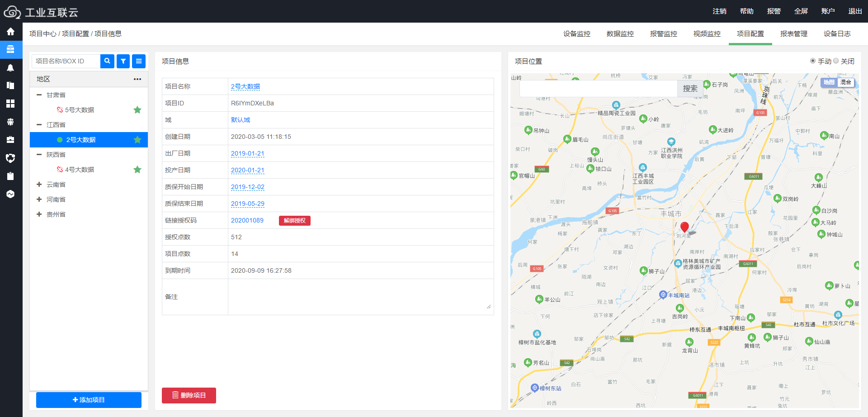Viewport: 868px width, 417px height.
Task: Collapse the 甘肃省 tree node
Action: coord(39,95)
